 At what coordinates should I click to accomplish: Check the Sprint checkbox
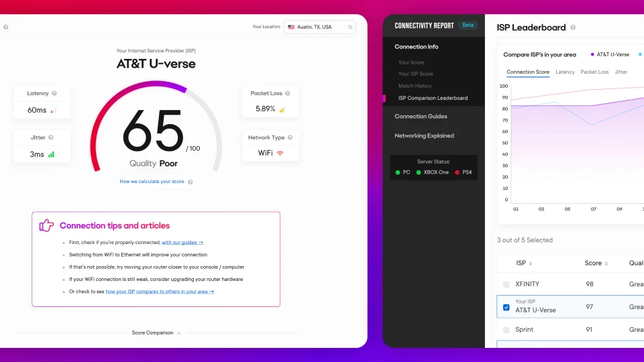[x=506, y=330]
